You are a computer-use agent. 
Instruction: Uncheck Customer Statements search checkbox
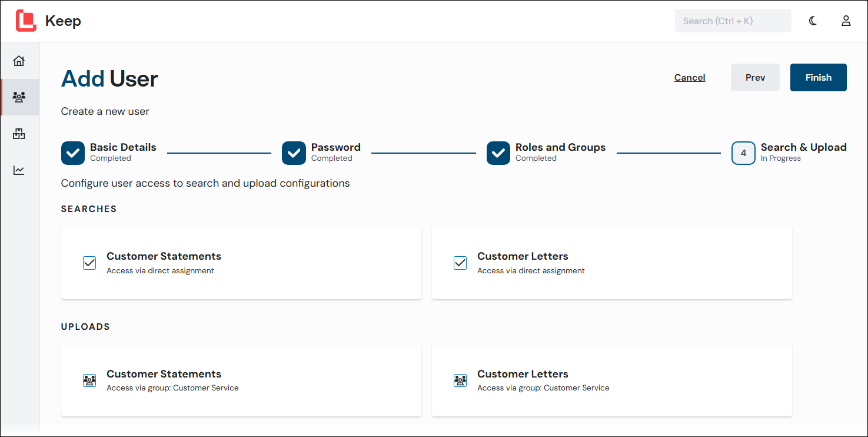coord(89,263)
